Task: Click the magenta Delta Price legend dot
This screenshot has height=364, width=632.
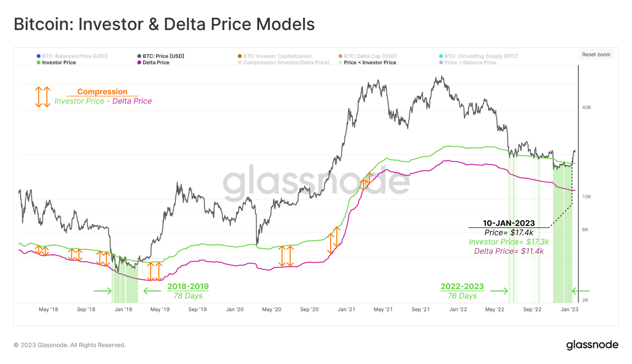Action: pos(139,63)
